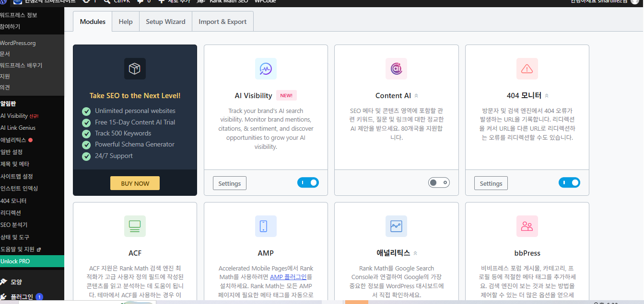Screen dimensions: 644x304
Task: Click the red notification dot next to sidebar 애널리틱스
Action: (x=30, y=140)
